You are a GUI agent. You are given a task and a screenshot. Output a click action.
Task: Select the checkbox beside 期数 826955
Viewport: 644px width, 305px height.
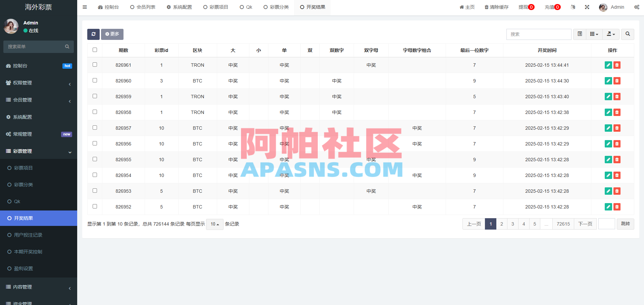[95, 159]
